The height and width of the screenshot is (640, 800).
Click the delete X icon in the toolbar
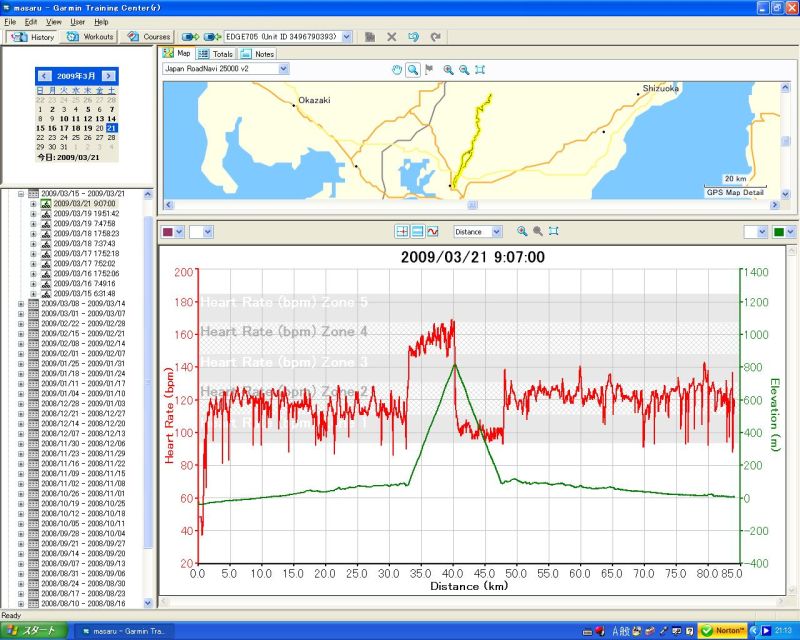(392, 37)
